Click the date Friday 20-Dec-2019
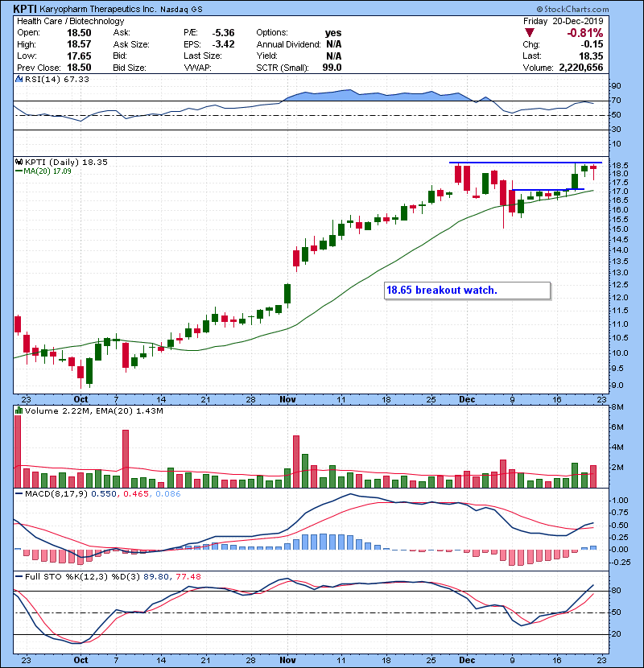644x668 pixels. pyautogui.click(x=563, y=21)
